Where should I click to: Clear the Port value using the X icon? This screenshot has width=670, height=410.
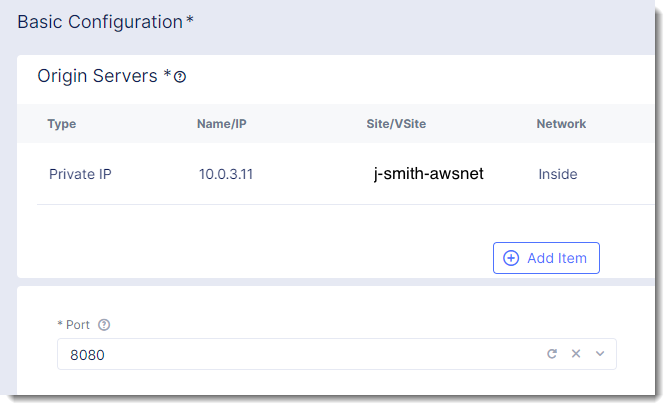pos(576,354)
